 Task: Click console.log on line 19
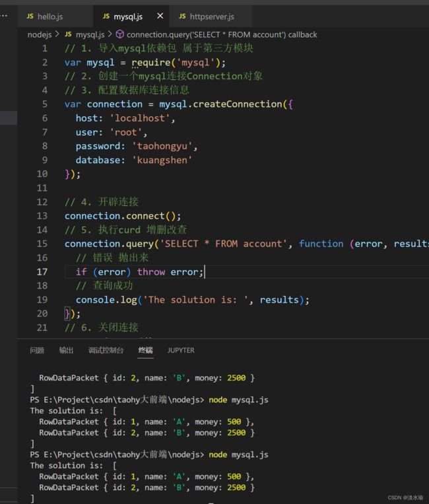(106, 300)
